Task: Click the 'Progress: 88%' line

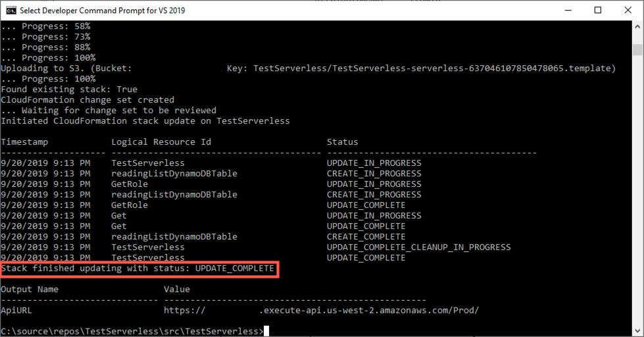Action: click(45, 47)
